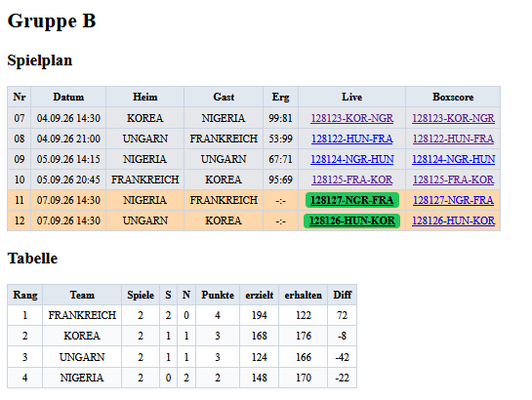
Task: Click green live button 128126-HUN-KOR
Action: coord(351,220)
